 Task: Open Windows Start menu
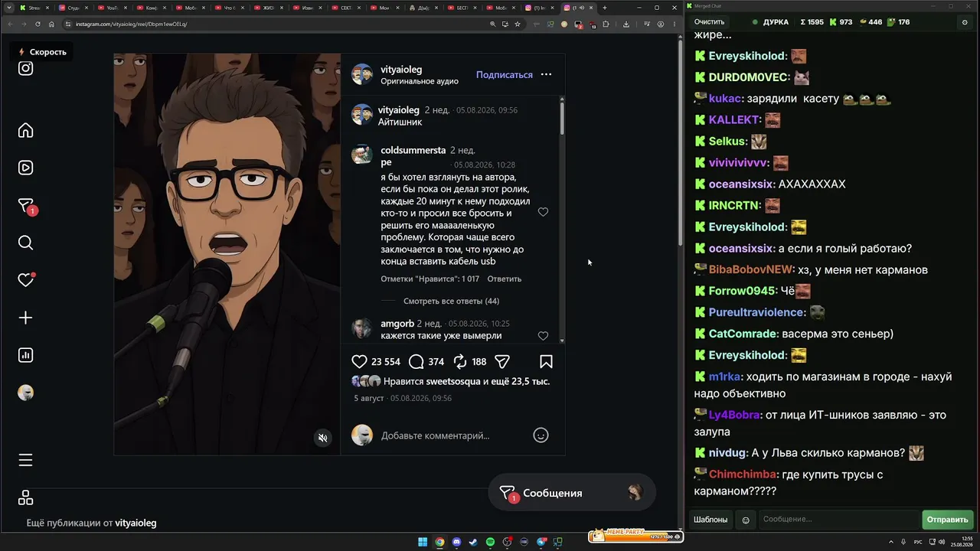coord(422,543)
